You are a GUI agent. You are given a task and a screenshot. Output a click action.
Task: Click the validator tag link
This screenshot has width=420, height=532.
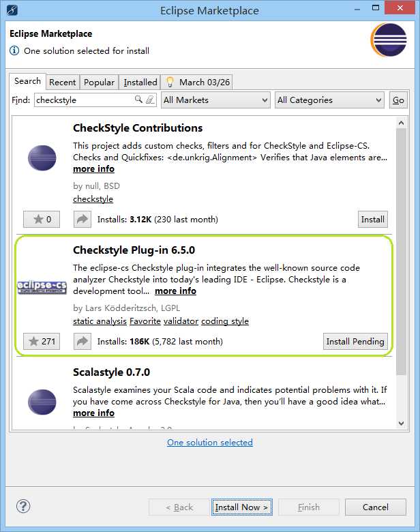tap(181, 321)
